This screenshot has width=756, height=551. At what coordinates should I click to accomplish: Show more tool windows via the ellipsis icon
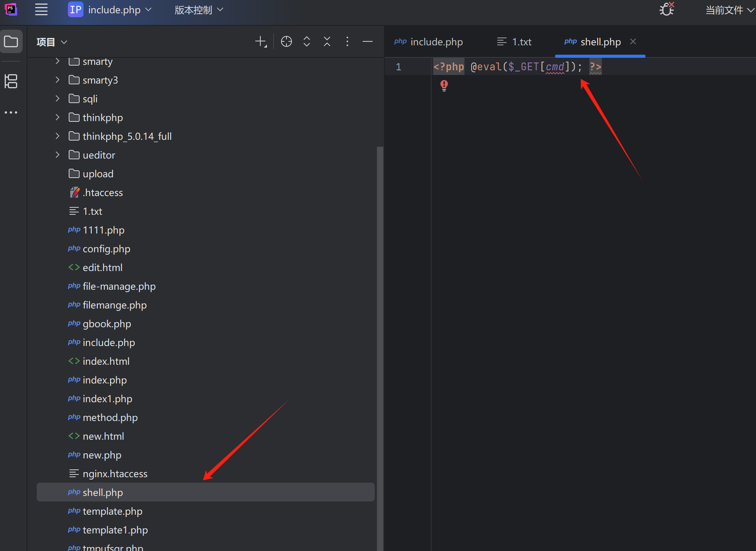click(11, 112)
